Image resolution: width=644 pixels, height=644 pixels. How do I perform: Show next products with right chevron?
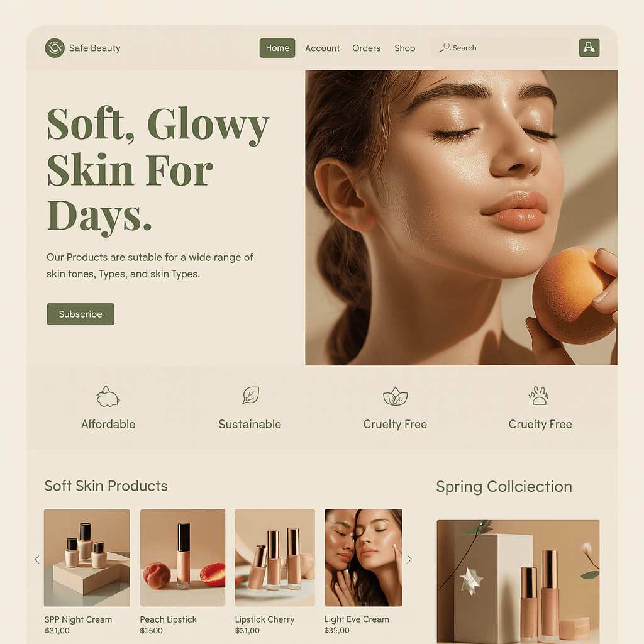click(x=409, y=559)
